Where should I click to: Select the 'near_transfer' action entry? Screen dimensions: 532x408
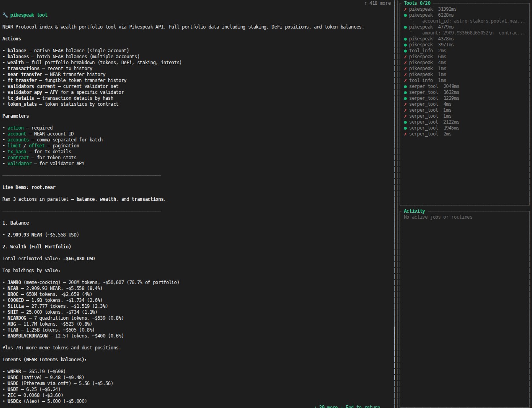click(25, 74)
